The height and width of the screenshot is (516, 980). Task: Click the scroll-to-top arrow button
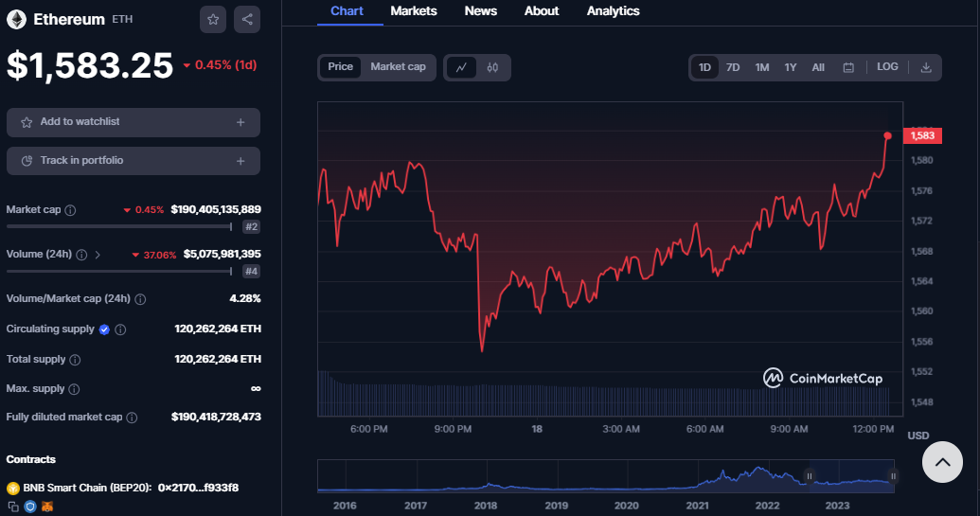point(941,462)
